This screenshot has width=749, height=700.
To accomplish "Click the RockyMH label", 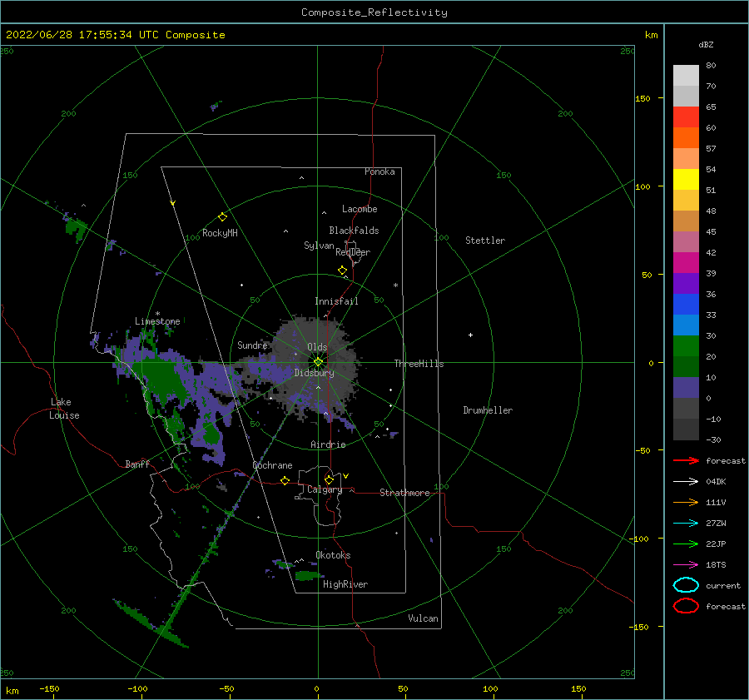I will coord(220,233).
